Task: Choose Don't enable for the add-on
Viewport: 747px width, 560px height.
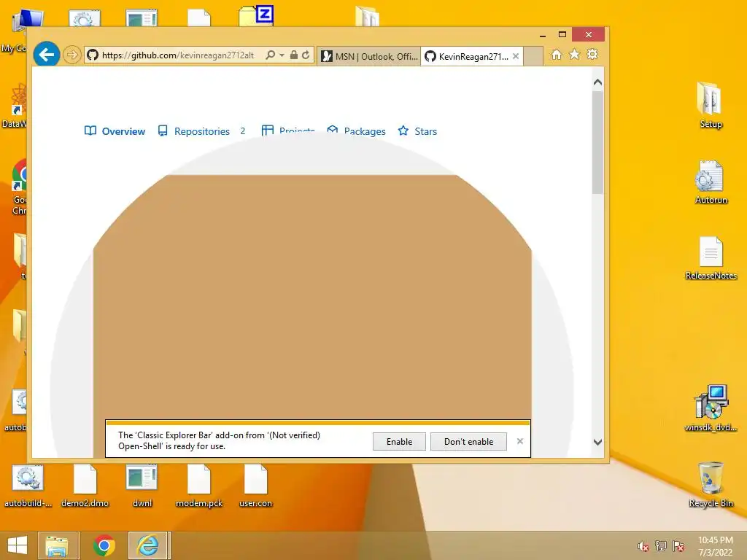Action: (x=469, y=442)
